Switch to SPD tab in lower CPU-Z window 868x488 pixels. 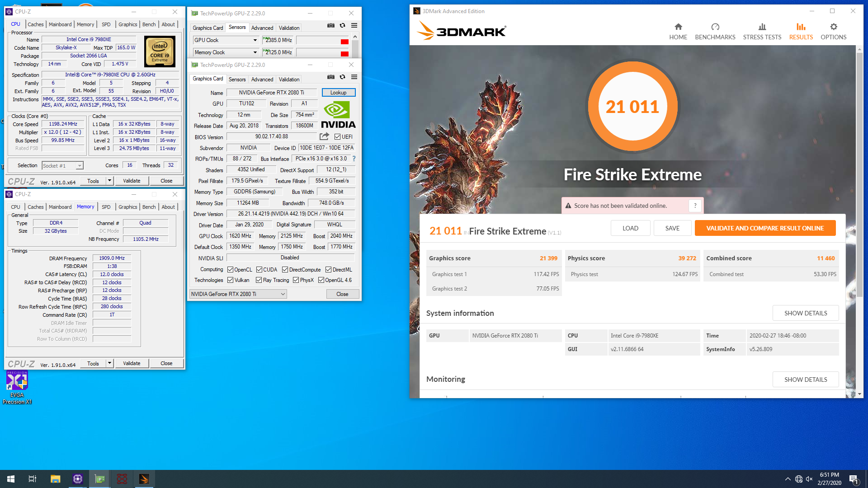tap(106, 207)
